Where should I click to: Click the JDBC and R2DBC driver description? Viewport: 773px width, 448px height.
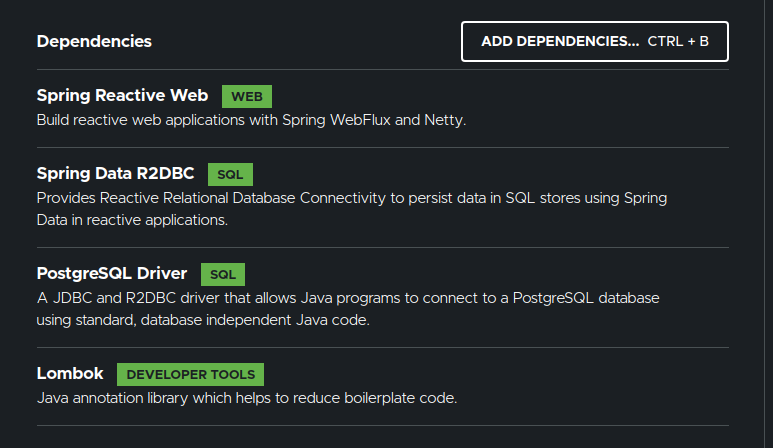tap(347, 298)
